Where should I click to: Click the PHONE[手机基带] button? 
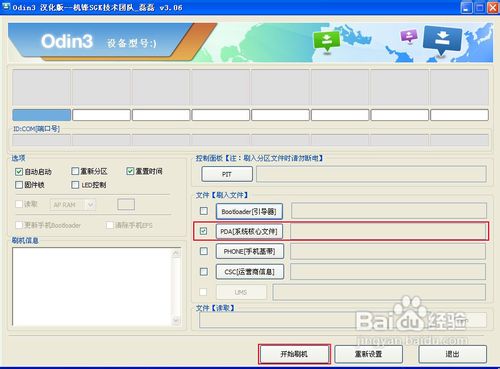tap(250, 251)
